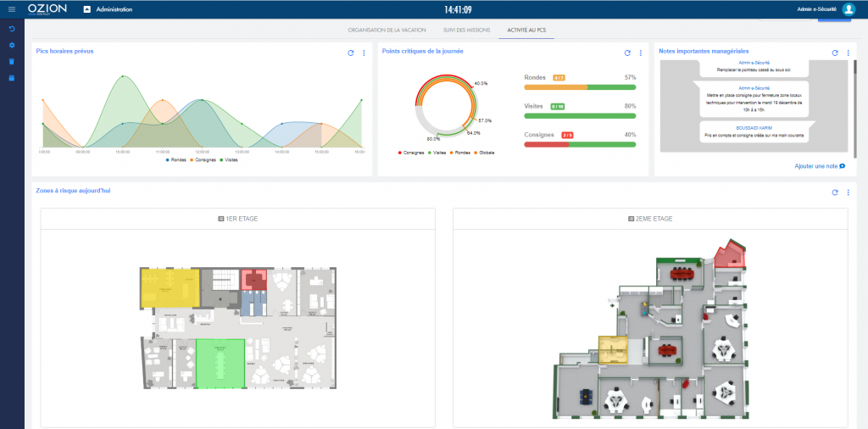
Task: Click the yellow zone on 2EME ETAGE plan
Action: click(613, 350)
